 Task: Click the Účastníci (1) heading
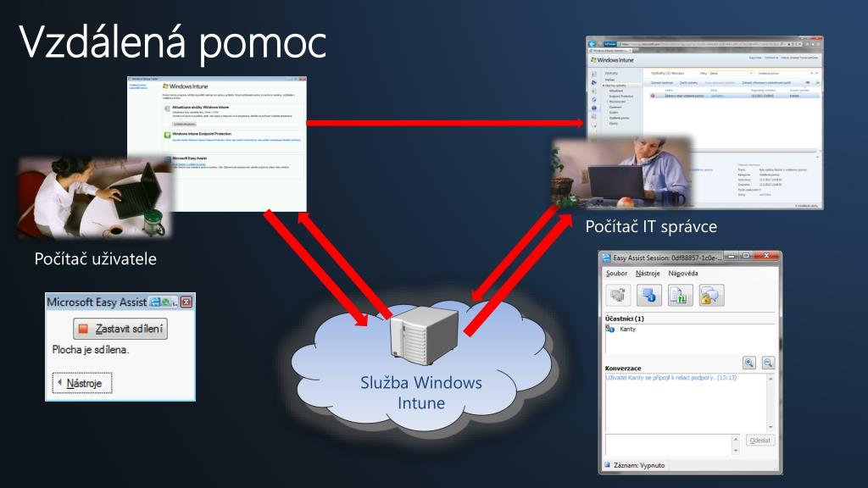(x=625, y=319)
